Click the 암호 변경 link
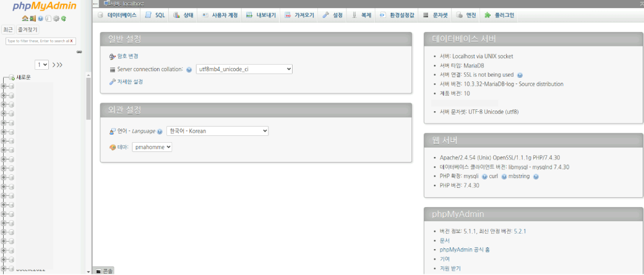The image size is (644, 275). 127,57
